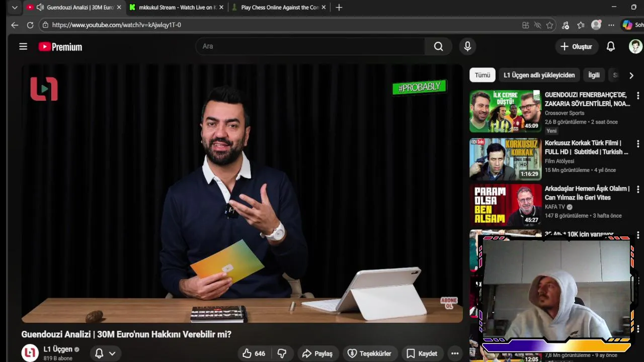The height and width of the screenshot is (362, 644).
Task: Click the Crossover Sports channel name
Action: 565,113
